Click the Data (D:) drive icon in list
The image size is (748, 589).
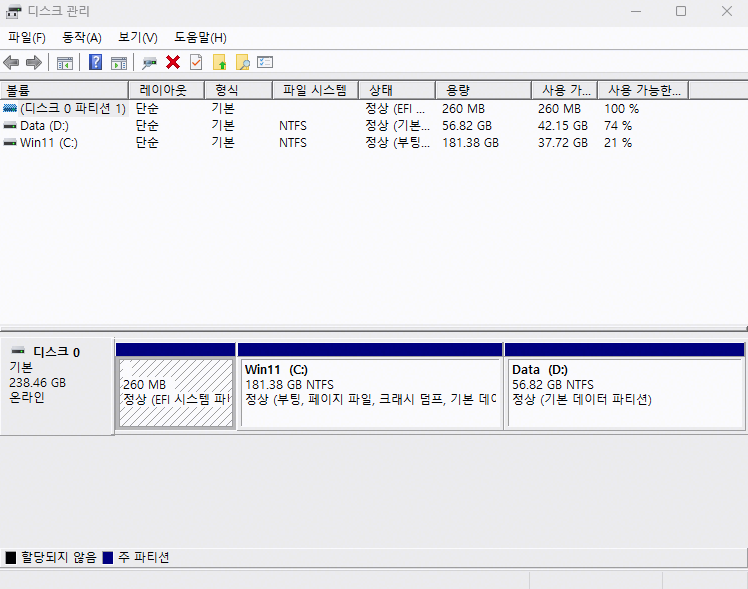click(x=10, y=126)
